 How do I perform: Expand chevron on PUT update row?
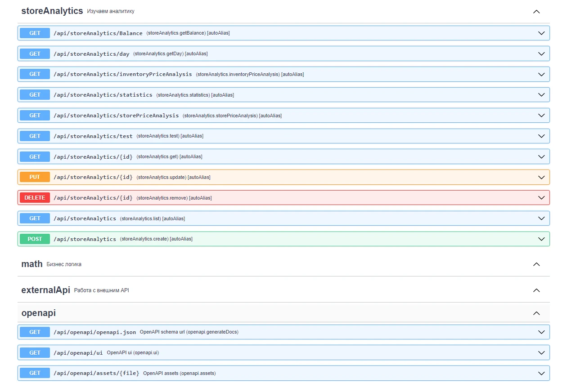(541, 177)
